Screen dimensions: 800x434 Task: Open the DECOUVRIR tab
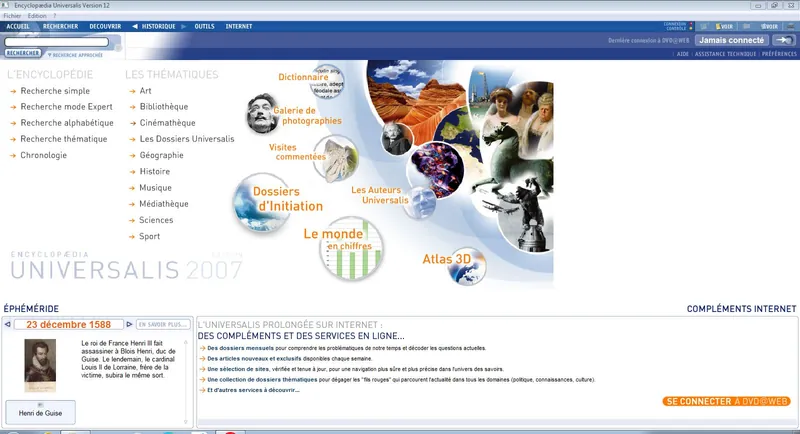(x=105, y=27)
